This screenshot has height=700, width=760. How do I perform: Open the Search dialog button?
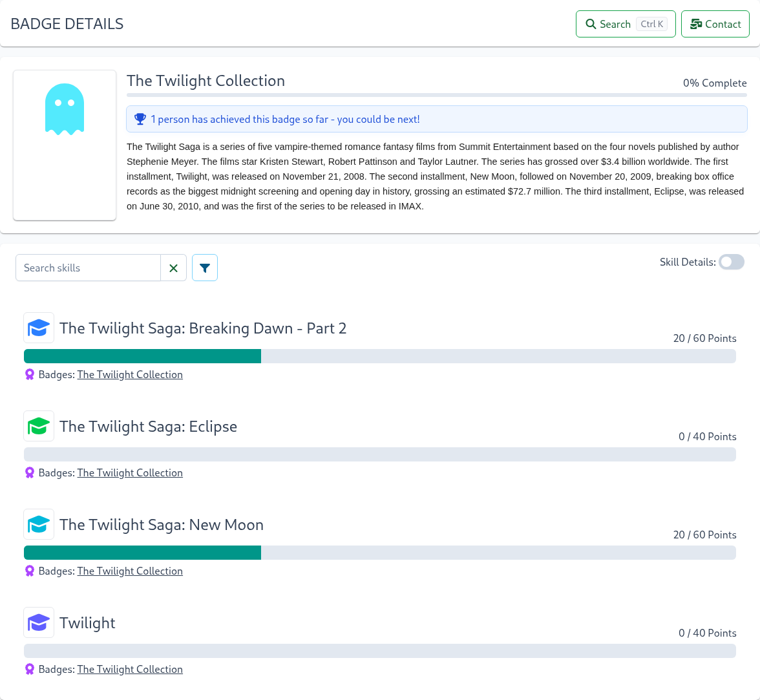coord(626,24)
